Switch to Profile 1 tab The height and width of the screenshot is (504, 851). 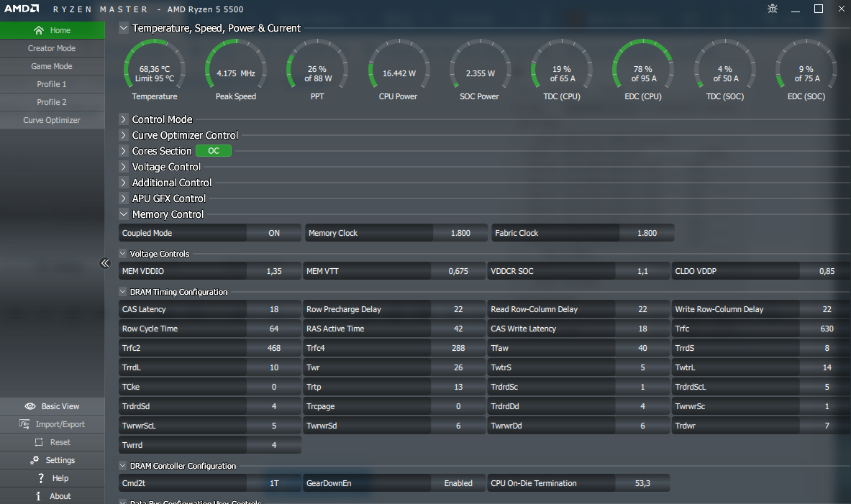[52, 84]
